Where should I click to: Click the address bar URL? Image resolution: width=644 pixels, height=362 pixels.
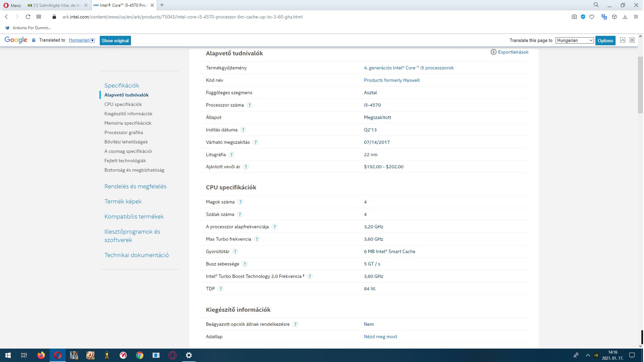pyautogui.click(x=182, y=17)
